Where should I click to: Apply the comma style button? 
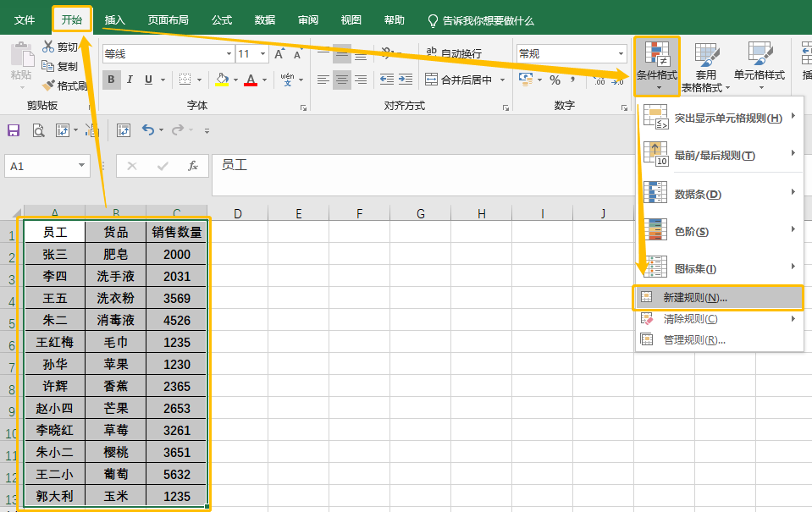coord(573,80)
